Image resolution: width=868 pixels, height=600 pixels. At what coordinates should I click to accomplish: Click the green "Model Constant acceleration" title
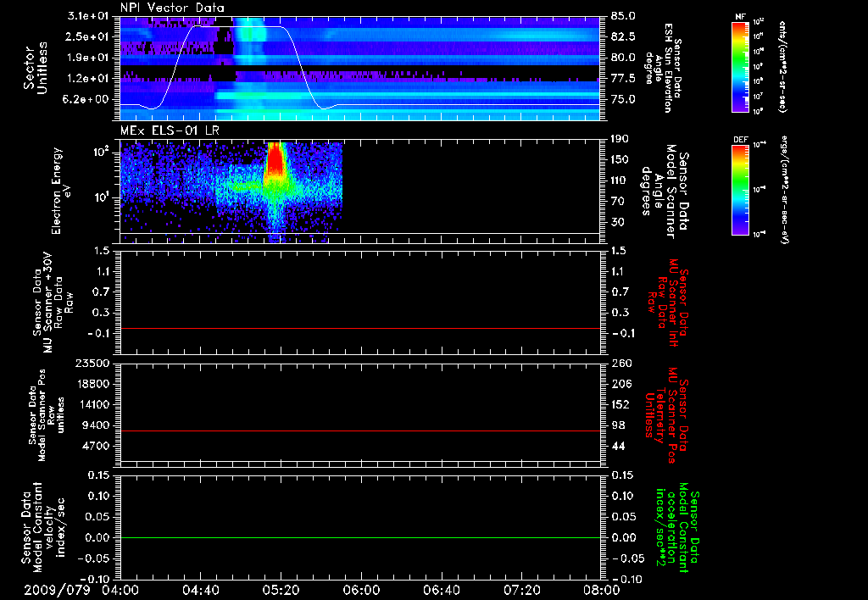pos(676,529)
